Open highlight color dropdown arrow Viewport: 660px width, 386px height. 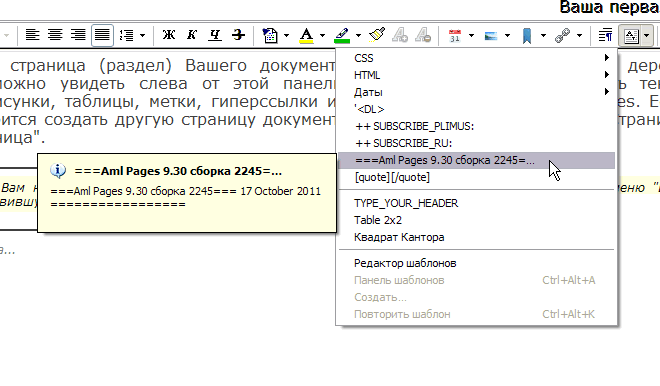358,35
